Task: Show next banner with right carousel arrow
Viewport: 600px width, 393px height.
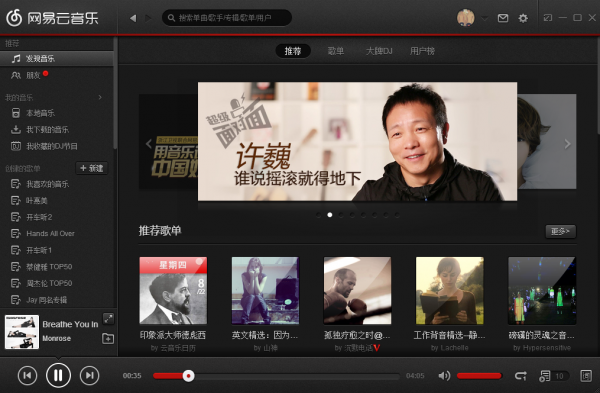Action: (567, 144)
